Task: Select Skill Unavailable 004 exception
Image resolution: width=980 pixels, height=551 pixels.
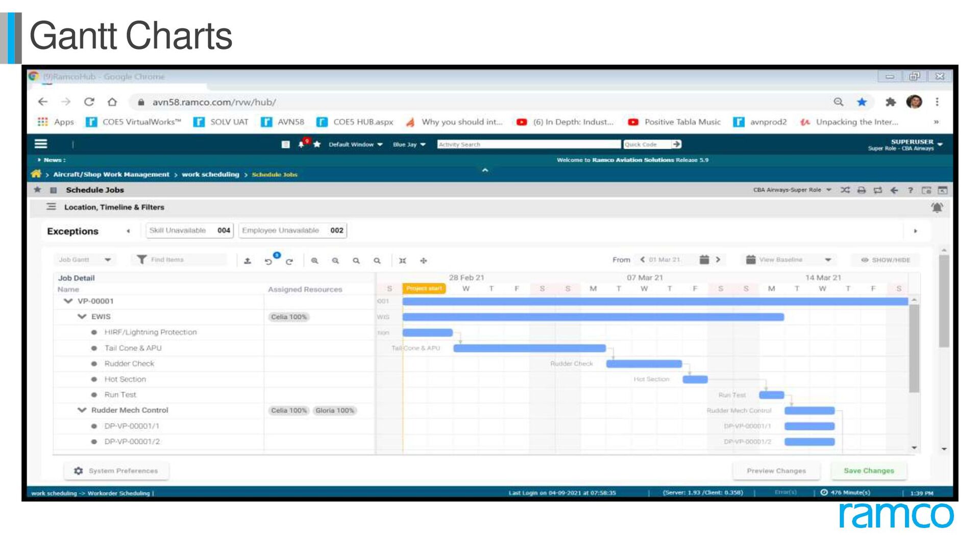Action: pyautogui.click(x=189, y=231)
